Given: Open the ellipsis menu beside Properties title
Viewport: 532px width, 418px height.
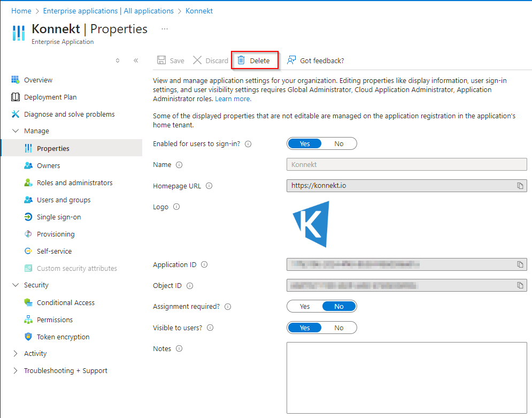Looking at the screenshot, I should pos(165,29).
